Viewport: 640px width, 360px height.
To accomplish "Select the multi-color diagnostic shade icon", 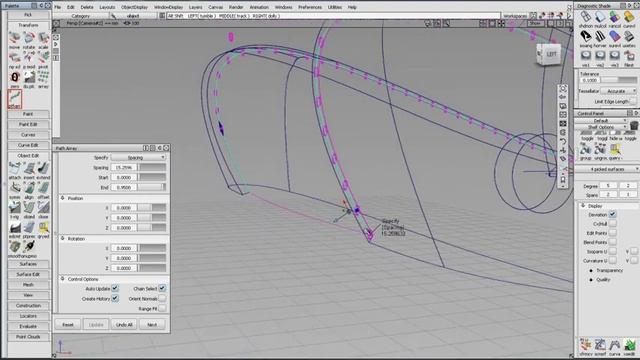I will 600,17.
